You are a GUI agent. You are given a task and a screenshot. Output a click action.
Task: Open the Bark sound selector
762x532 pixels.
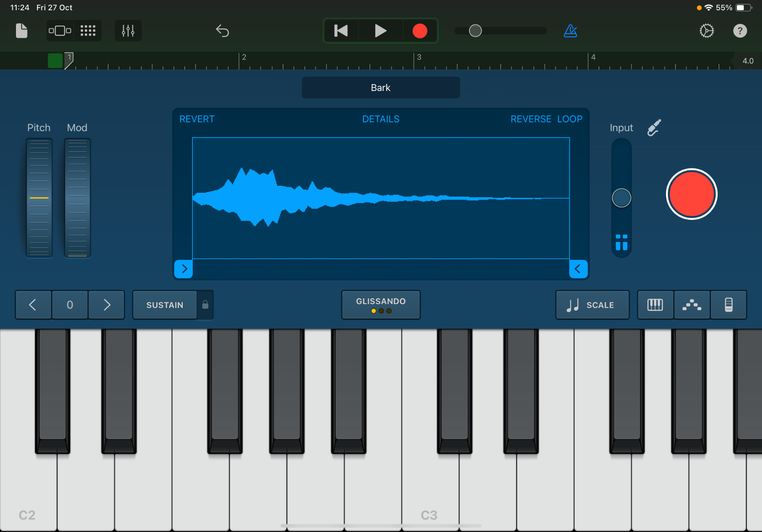381,88
